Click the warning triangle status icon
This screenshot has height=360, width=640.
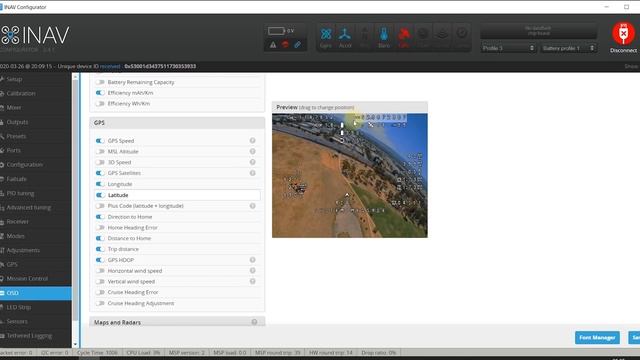click(273, 44)
